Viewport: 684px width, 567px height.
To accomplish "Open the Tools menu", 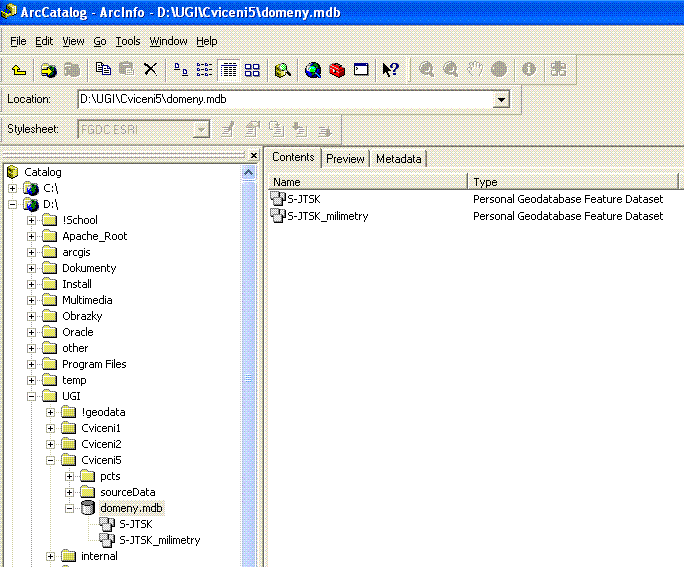I will pos(128,41).
